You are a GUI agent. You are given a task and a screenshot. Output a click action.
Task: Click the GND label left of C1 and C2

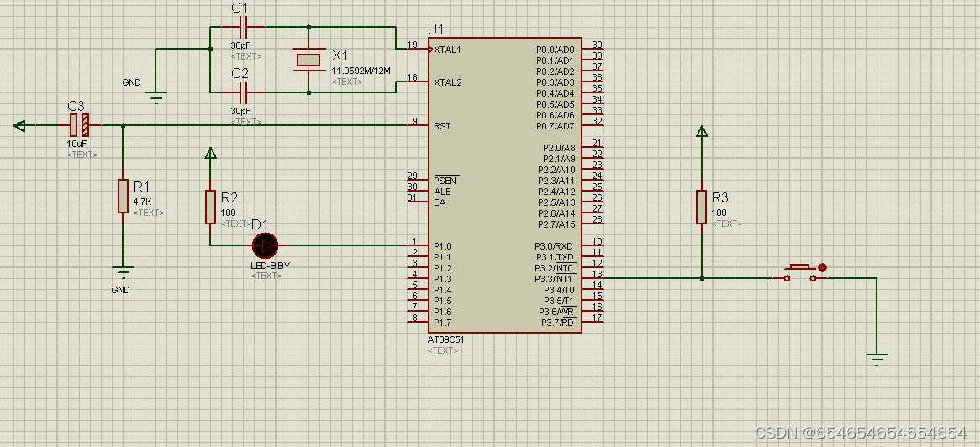(132, 82)
